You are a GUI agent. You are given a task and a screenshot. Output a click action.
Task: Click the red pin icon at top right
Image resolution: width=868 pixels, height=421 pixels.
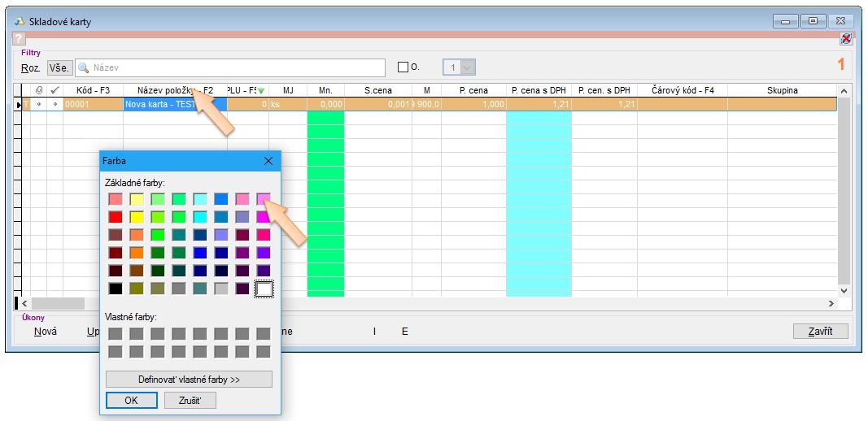(x=846, y=38)
